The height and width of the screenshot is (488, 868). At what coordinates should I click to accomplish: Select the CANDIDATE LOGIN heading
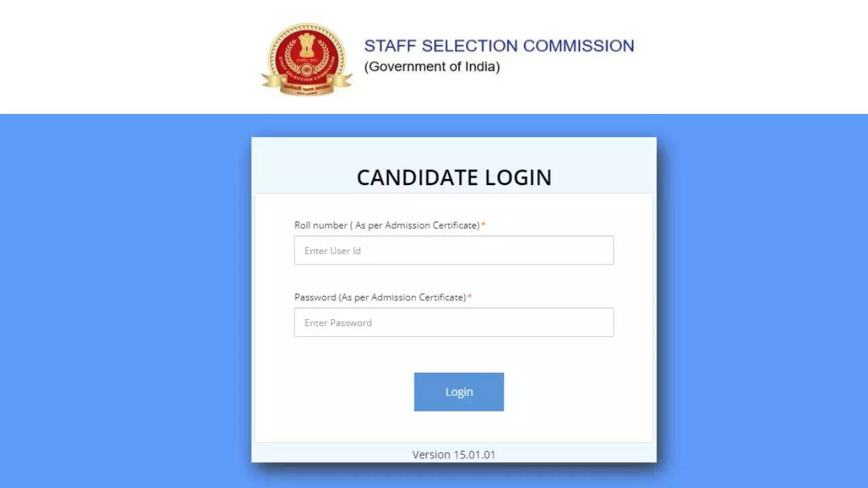click(x=454, y=178)
